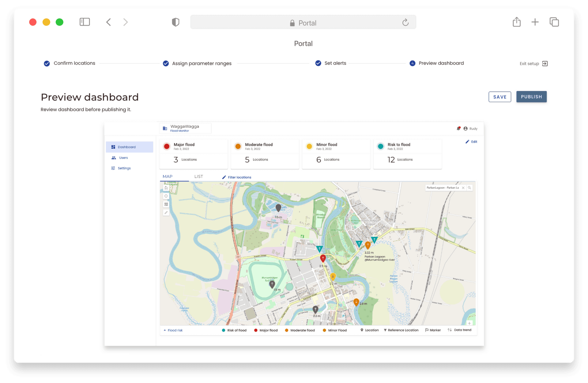
Task: Show tab overview icon
Action: coord(554,22)
